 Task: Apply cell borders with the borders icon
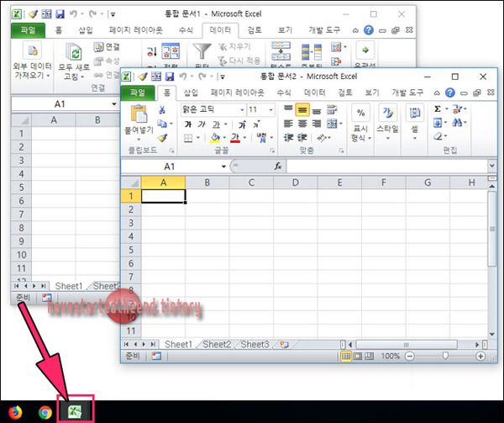tap(188, 138)
